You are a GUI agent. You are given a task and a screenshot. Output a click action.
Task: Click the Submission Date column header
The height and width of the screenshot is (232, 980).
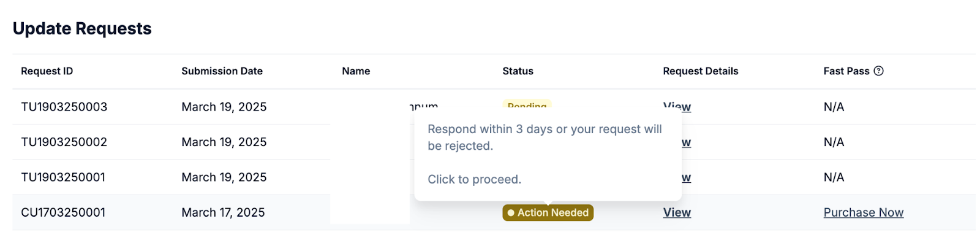(222, 71)
